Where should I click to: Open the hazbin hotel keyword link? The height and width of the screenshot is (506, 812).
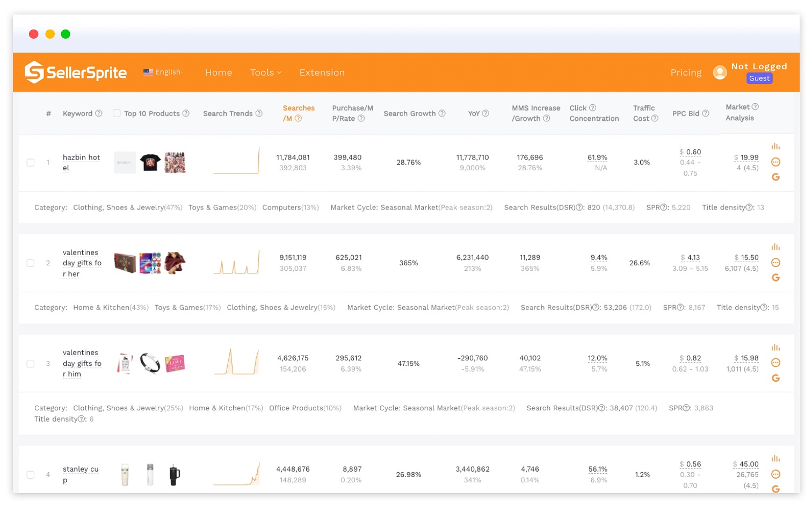coord(81,162)
